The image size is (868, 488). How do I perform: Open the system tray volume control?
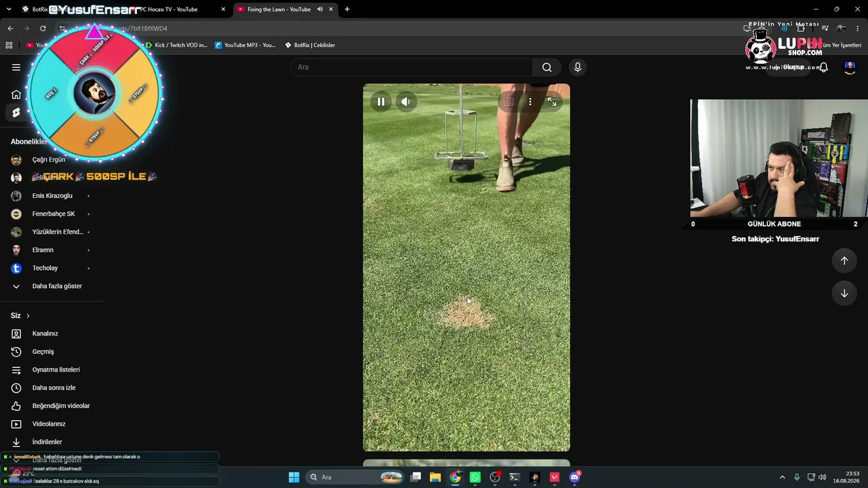click(823, 477)
